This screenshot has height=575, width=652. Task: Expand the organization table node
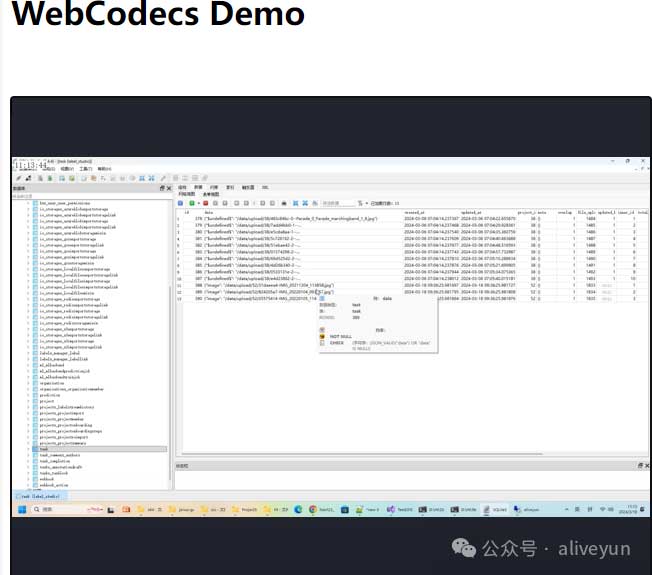pyautogui.click(x=27, y=382)
